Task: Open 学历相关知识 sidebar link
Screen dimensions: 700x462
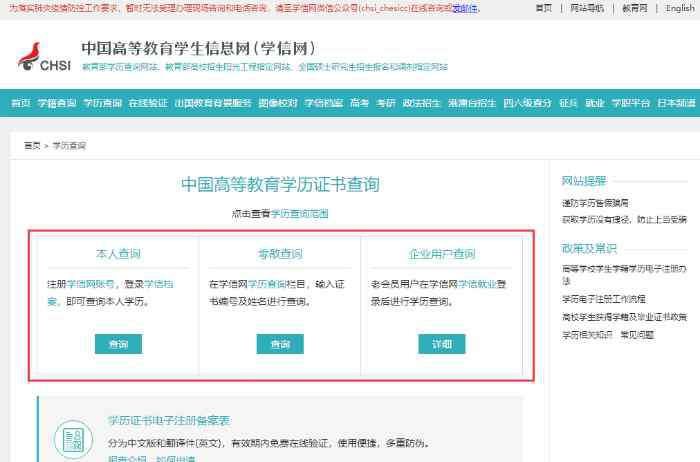Action: (x=587, y=335)
